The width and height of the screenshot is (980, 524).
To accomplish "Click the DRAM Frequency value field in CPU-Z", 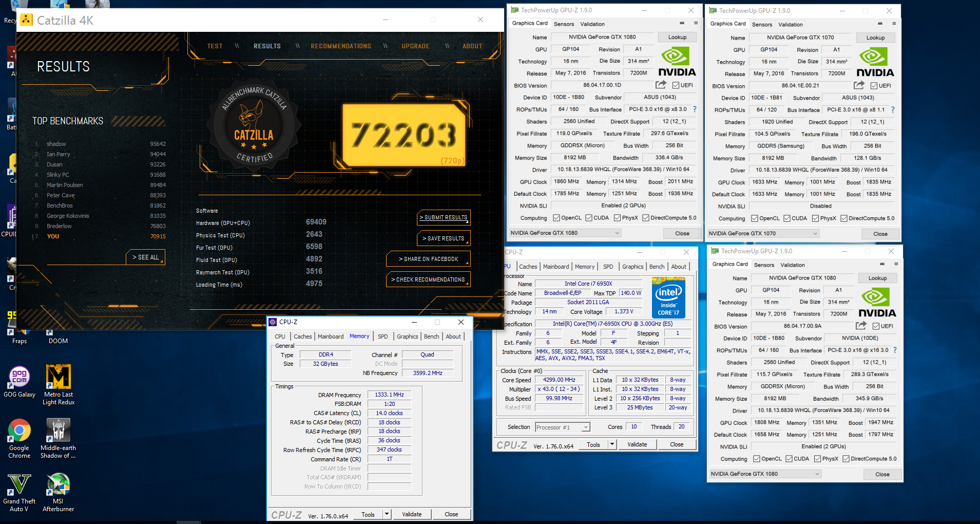I will pyautogui.click(x=389, y=395).
